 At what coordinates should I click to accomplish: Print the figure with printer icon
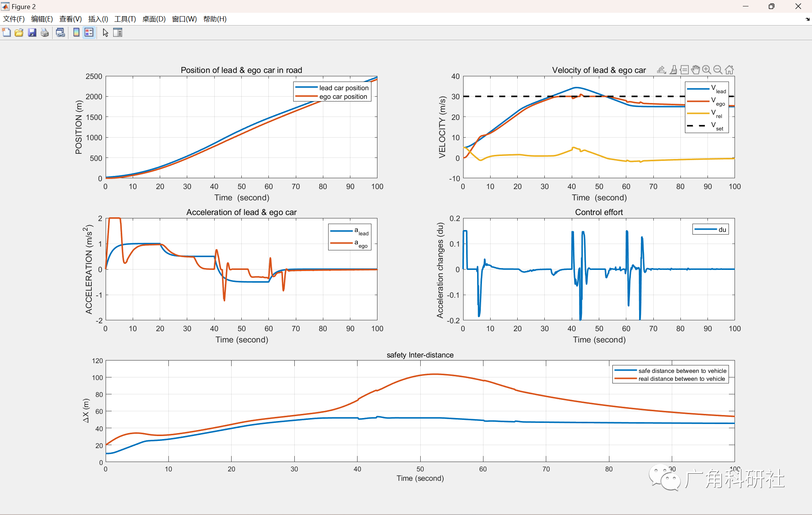(x=45, y=33)
